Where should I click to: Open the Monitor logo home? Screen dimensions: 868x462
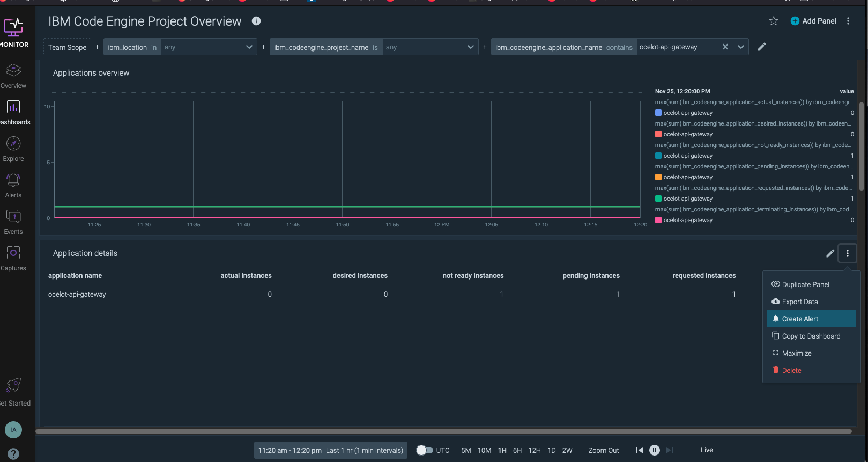coord(14,32)
